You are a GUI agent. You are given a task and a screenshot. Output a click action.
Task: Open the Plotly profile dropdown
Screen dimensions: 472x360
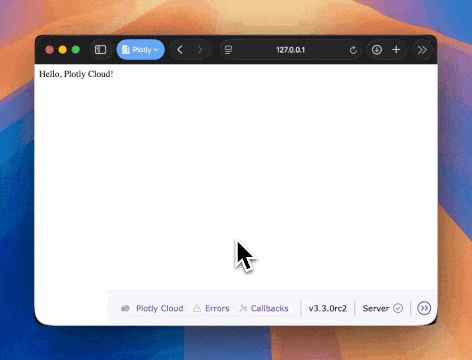[x=140, y=50]
